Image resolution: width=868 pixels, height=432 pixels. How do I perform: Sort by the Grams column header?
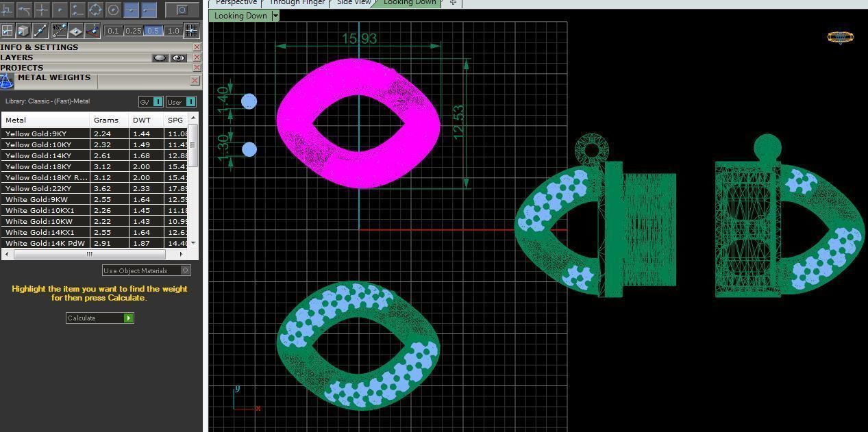click(x=110, y=120)
